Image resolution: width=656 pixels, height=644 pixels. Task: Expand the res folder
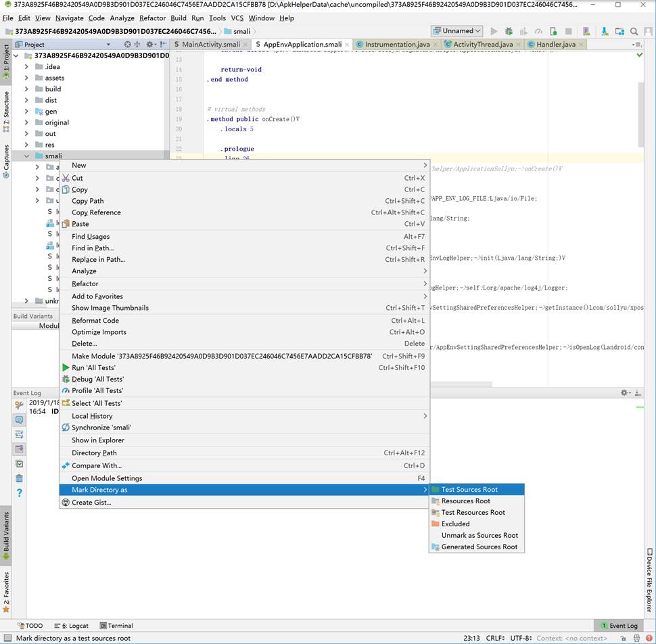pyautogui.click(x=26, y=145)
